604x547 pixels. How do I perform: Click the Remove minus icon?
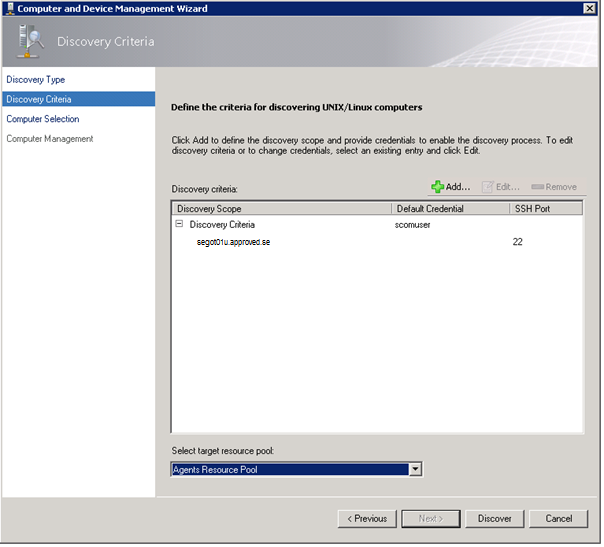(538, 187)
